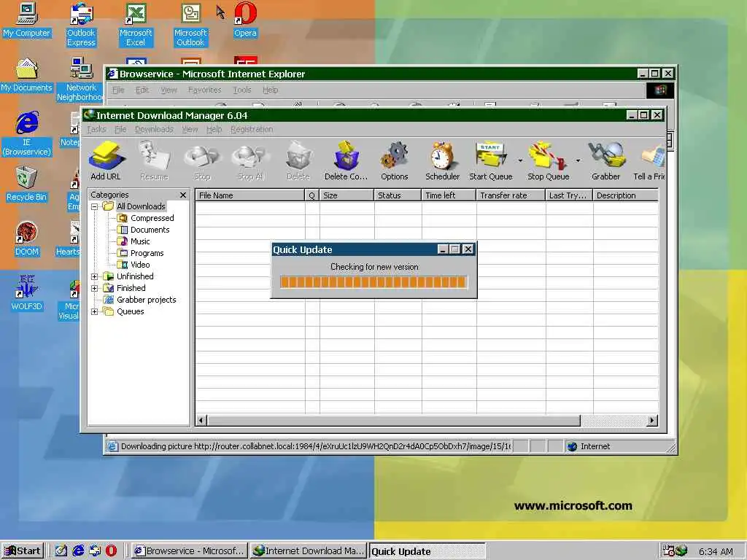Open the Help menu in IDM
Screen dimensions: 747x560
214,129
